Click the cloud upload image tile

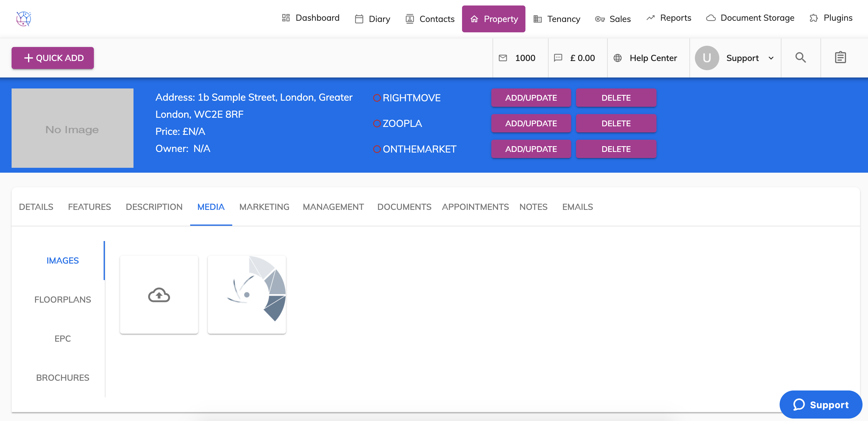pos(159,295)
